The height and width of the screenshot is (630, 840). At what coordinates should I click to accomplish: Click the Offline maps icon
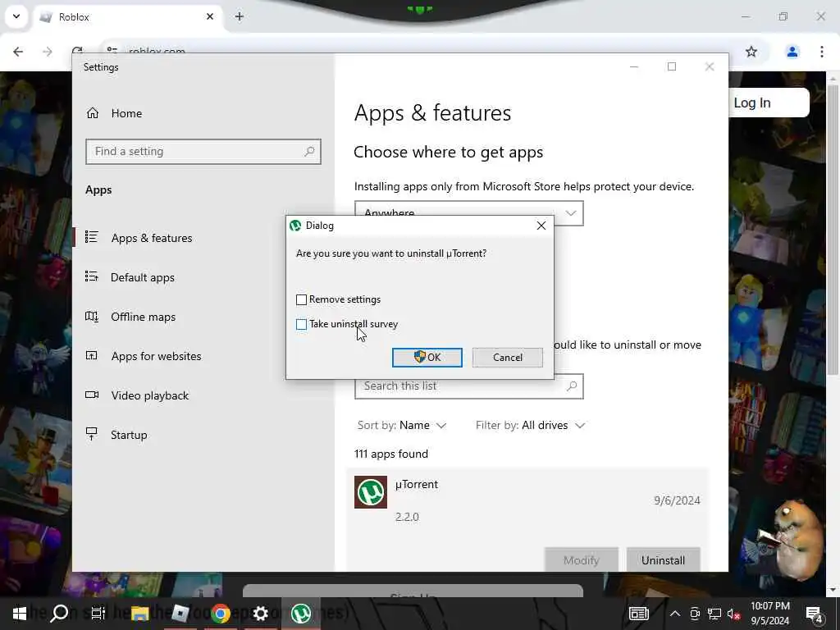(x=92, y=316)
